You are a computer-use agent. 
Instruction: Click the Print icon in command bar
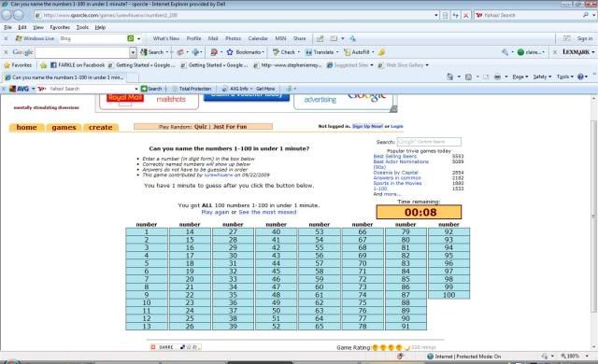(497, 77)
